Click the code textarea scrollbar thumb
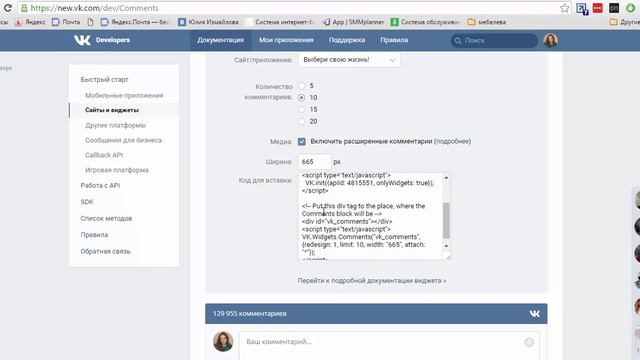 click(x=446, y=220)
